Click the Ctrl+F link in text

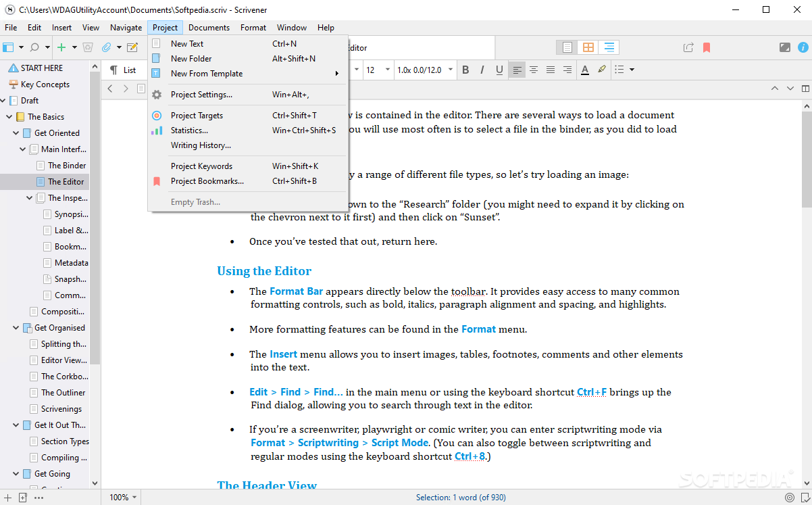point(592,392)
